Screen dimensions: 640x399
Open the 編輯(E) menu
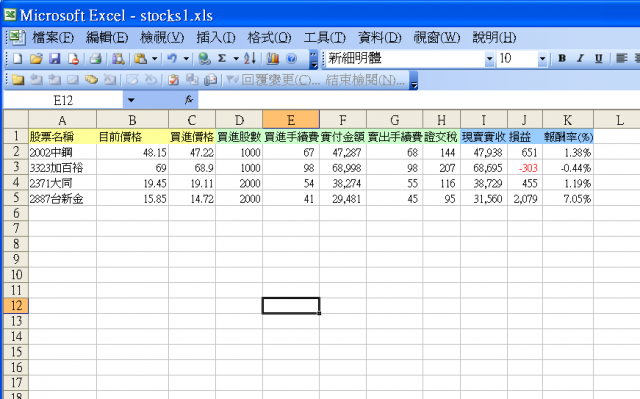(x=107, y=38)
